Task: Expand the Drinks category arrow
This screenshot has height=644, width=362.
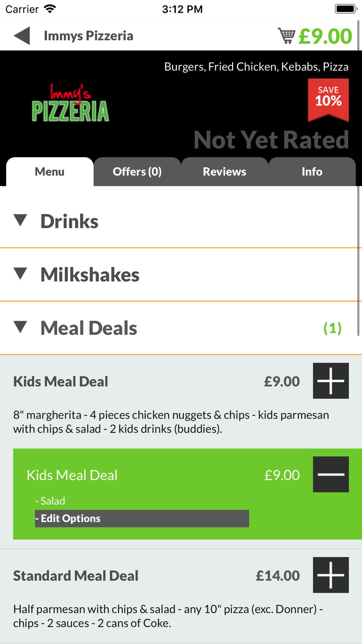Action: [x=21, y=220]
